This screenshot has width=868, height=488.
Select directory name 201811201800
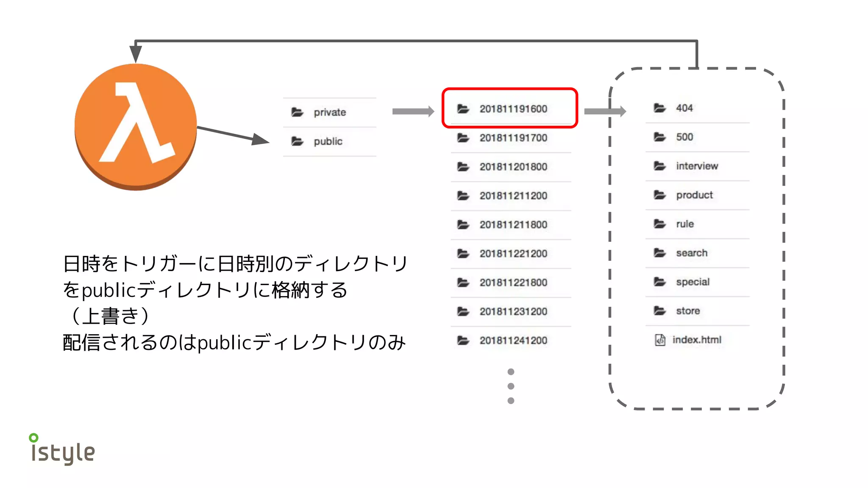tap(513, 166)
